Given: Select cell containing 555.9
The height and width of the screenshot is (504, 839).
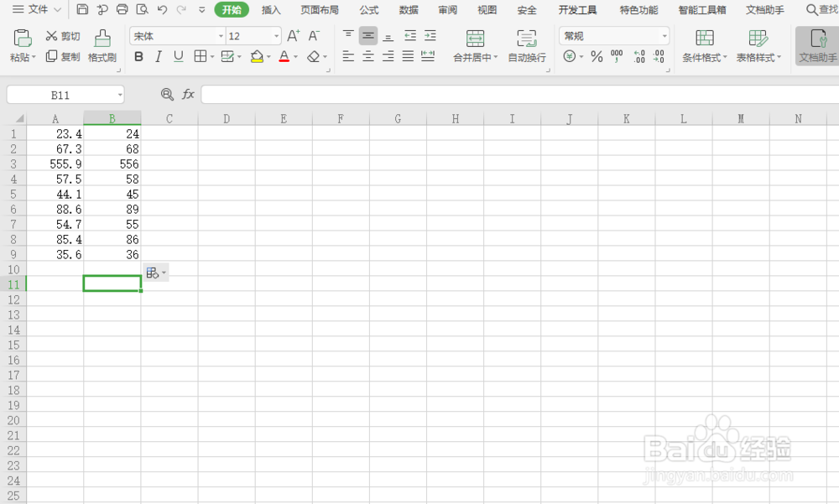Looking at the screenshot, I should (x=55, y=164).
